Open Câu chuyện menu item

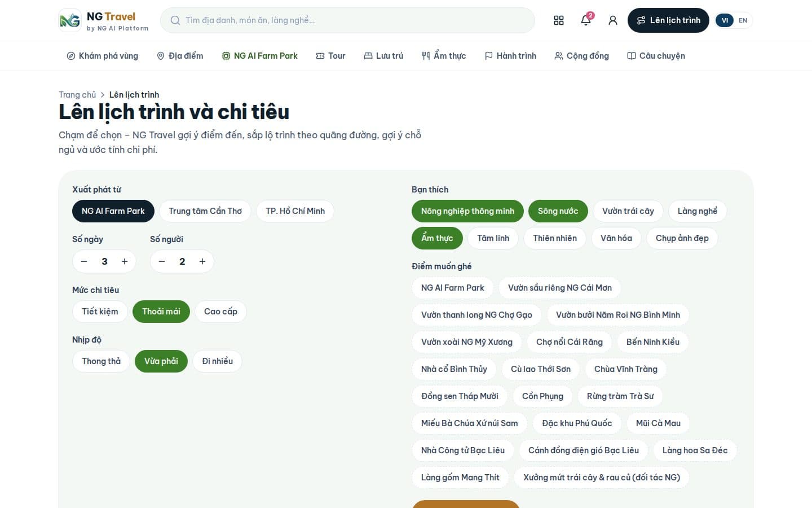(x=656, y=56)
